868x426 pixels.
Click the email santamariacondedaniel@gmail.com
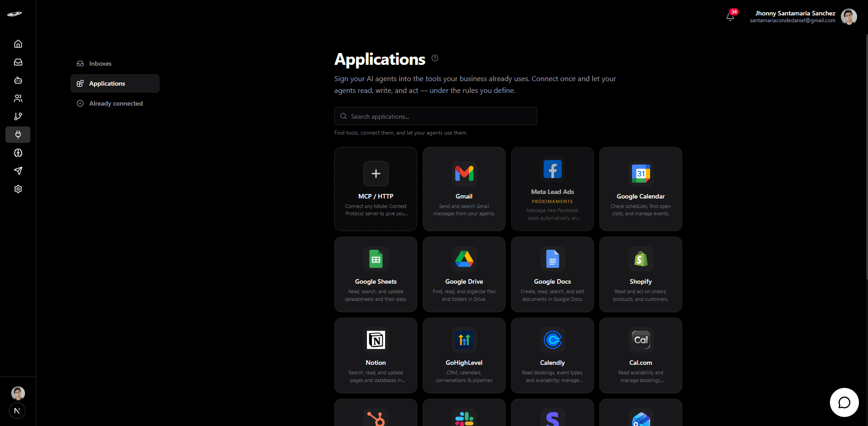(792, 20)
